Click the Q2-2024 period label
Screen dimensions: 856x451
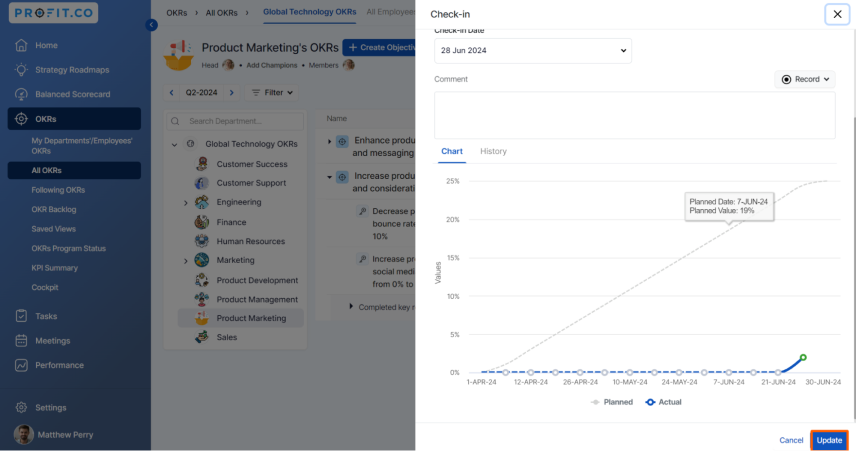201,93
